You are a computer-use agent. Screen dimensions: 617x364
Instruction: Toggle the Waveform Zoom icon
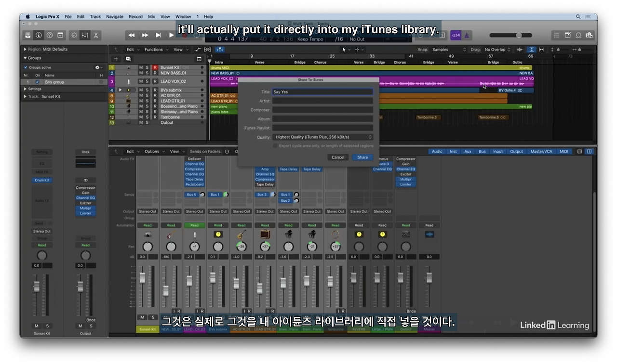pos(520,50)
